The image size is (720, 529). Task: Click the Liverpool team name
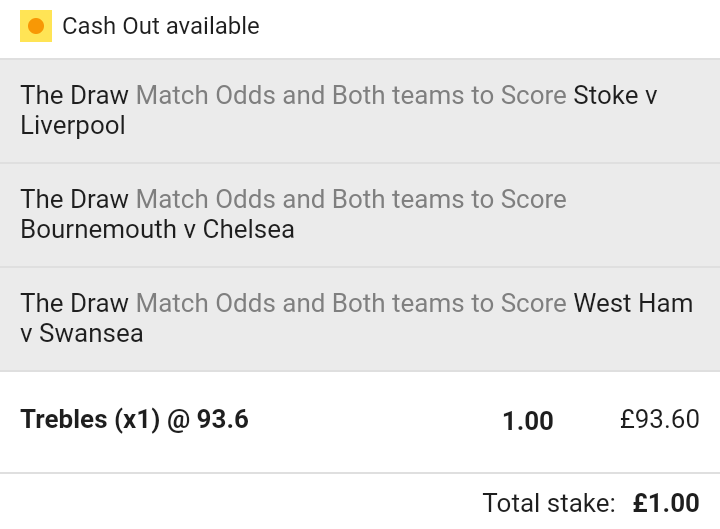[73, 126]
